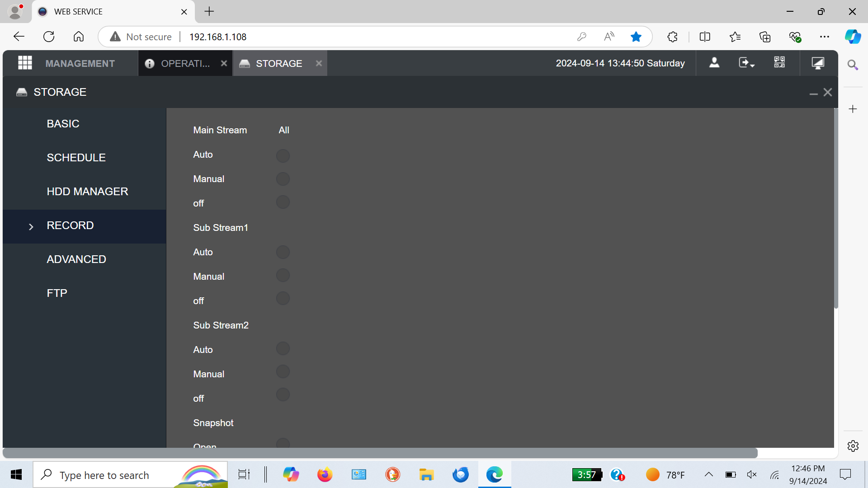Open the FTP section
The width and height of the screenshot is (868, 488).
tap(85, 293)
